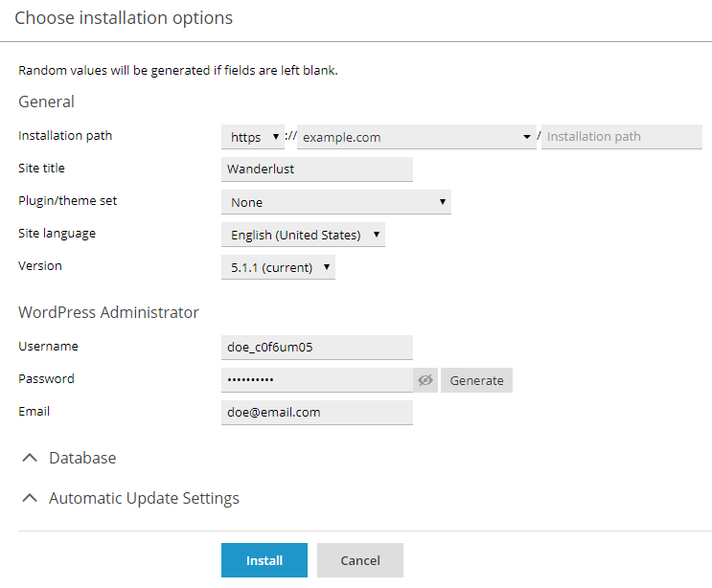
Task: Click the Choose installation options title
Action: tap(124, 17)
